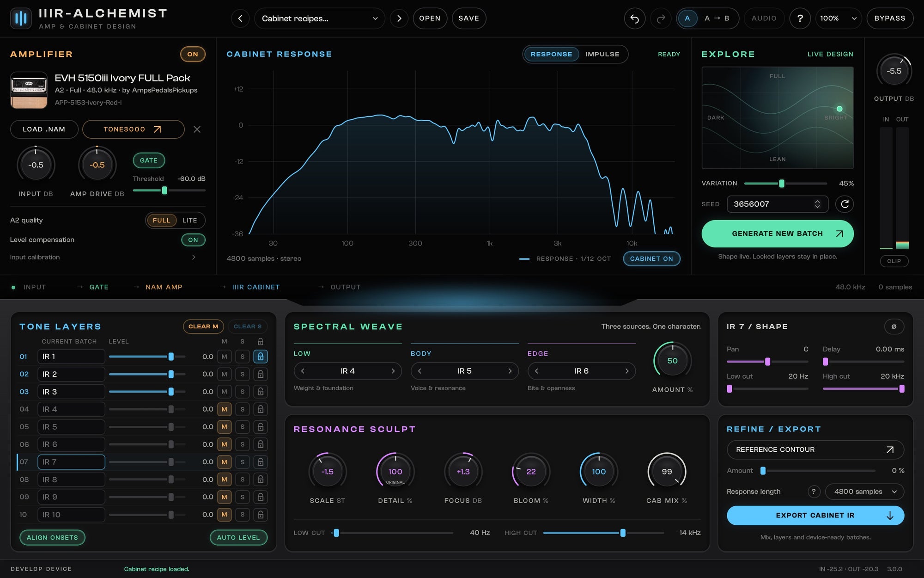Open the Cabinet recipes dropdown

tap(319, 18)
